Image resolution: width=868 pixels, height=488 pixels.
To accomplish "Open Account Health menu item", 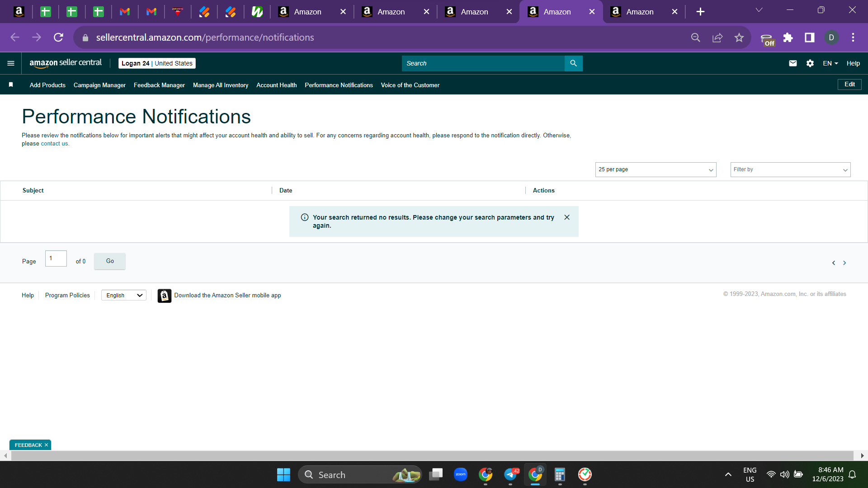I will click(277, 85).
